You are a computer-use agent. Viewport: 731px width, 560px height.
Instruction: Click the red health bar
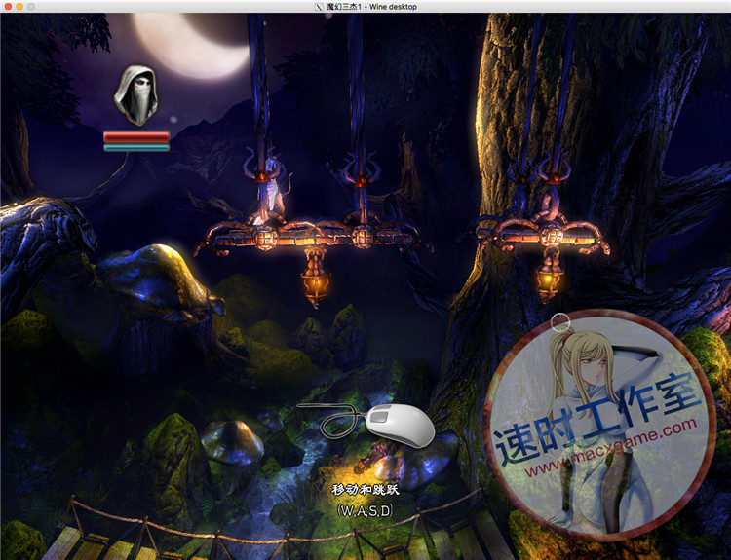click(x=136, y=136)
